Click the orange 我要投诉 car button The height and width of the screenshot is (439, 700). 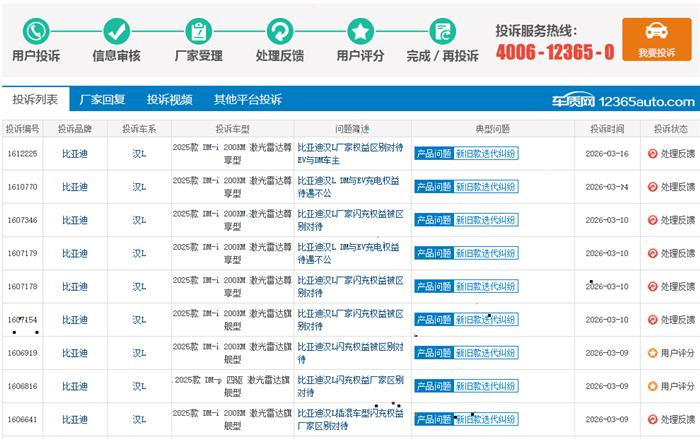tap(656, 38)
